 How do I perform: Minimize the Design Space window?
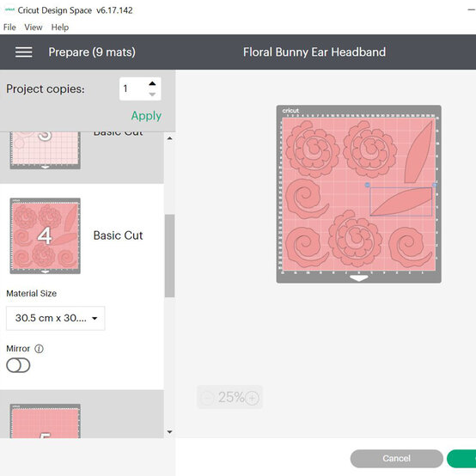coord(471,10)
